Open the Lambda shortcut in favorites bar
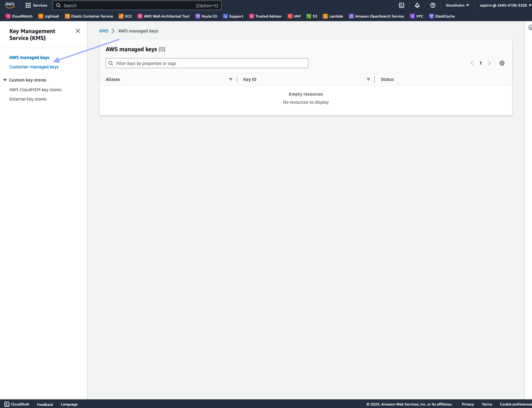The height and width of the screenshot is (408, 532). (x=333, y=16)
